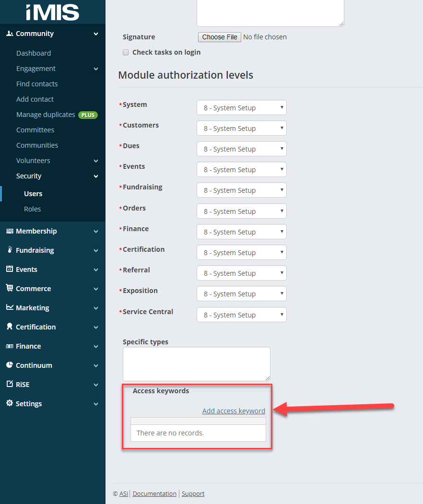Go to Find contacts in sidebar
Viewport: 423px width, 504px height.
[37, 84]
